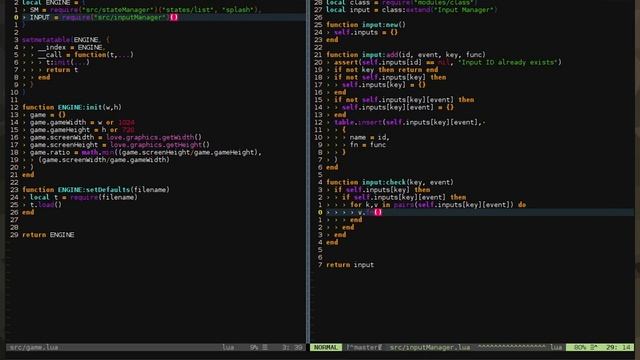Screen dimensions: 640x360
Task: Click the NORMAL mode indicator in status line
Action: (326, 347)
